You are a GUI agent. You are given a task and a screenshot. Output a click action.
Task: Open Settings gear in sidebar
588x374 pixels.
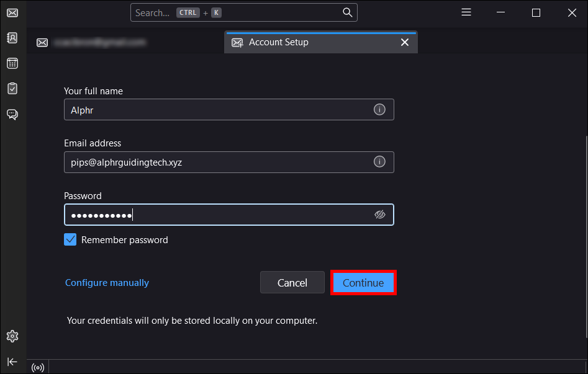(12, 336)
